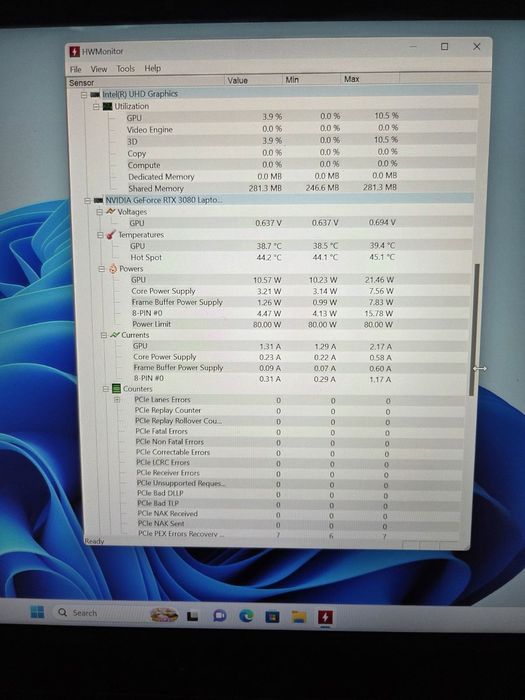The height and width of the screenshot is (700, 525).
Task: Collapse the Powers group
Action: [x=101, y=269]
